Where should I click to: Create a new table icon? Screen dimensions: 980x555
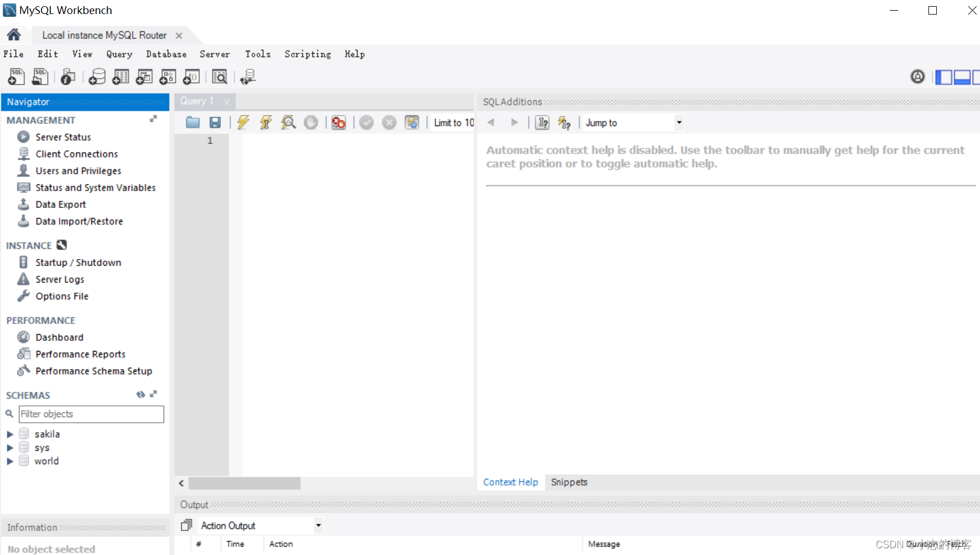coord(121,77)
